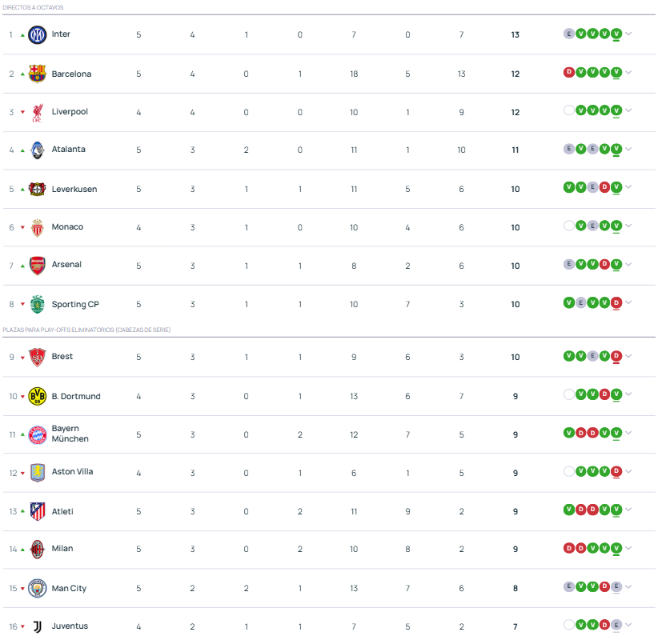Click Barcelona's red D loss result badge

pos(568,72)
